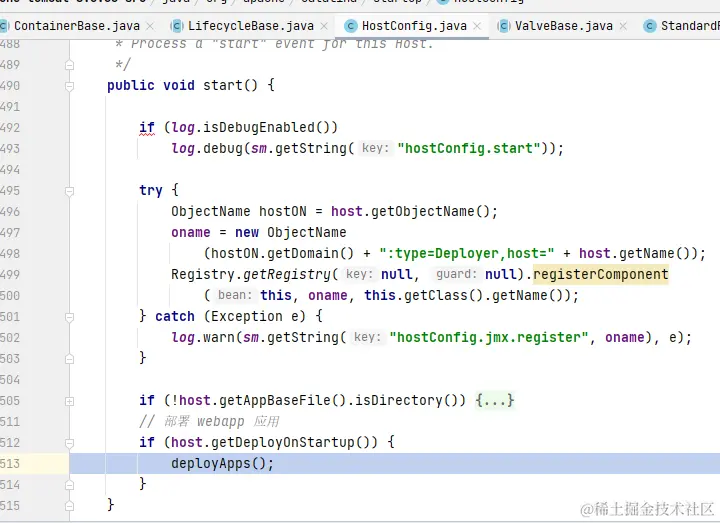Click the class icon of the last tab
The image size is (720, 523).
[x=650, y=26]
